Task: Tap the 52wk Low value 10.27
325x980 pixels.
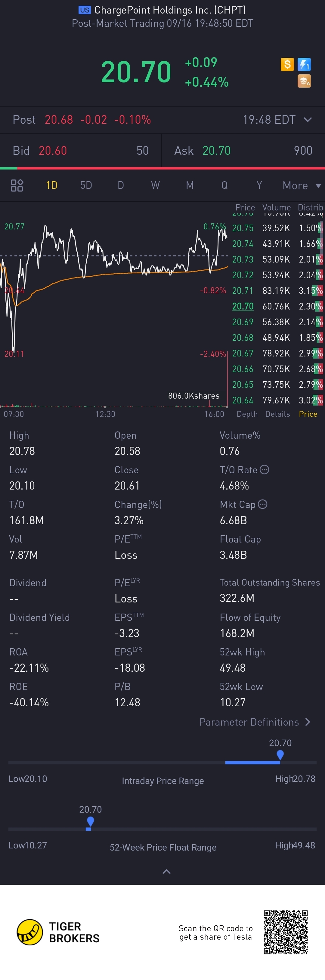Action: [233, 702]
